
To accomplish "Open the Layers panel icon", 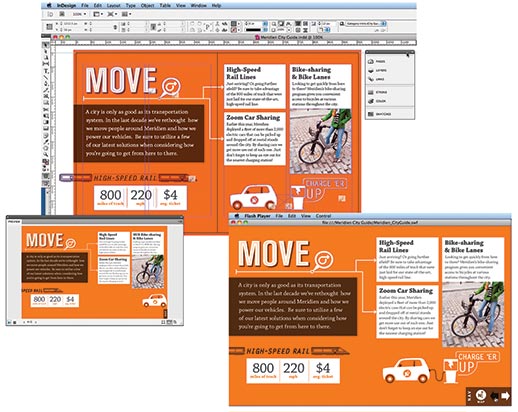I will 371,70.
